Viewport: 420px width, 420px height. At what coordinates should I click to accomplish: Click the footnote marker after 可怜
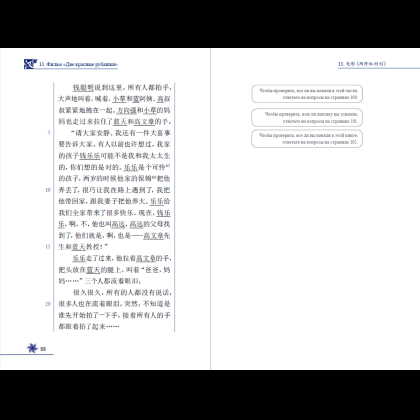coord(168,165)
